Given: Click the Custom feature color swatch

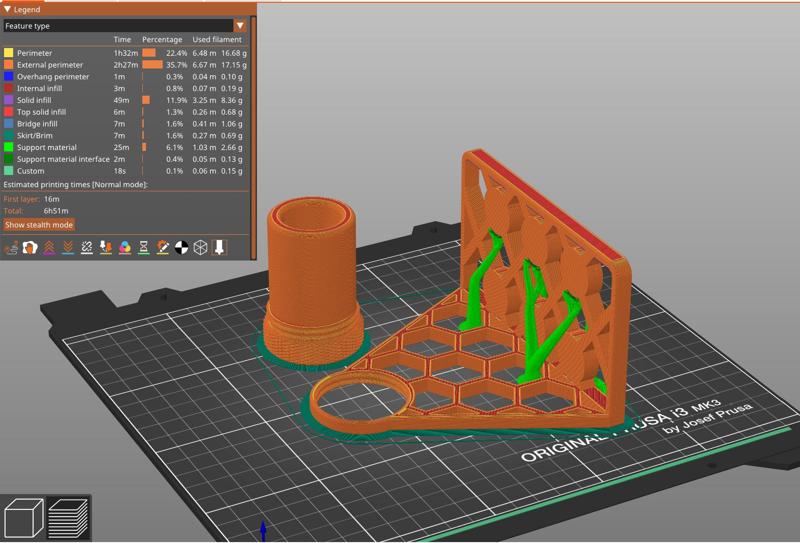Looking at the screenshot, I should [8, 171].
